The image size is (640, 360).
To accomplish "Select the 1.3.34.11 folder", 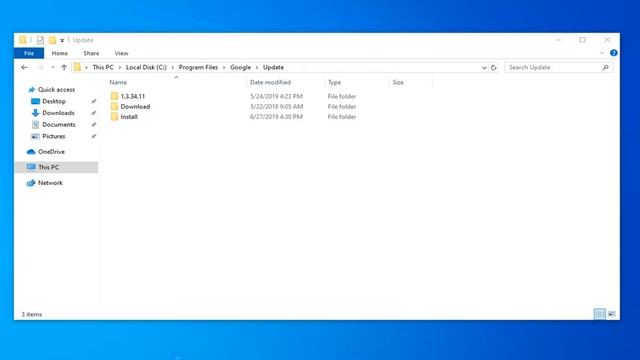I will pyautogui.click(x=133, y=96).
